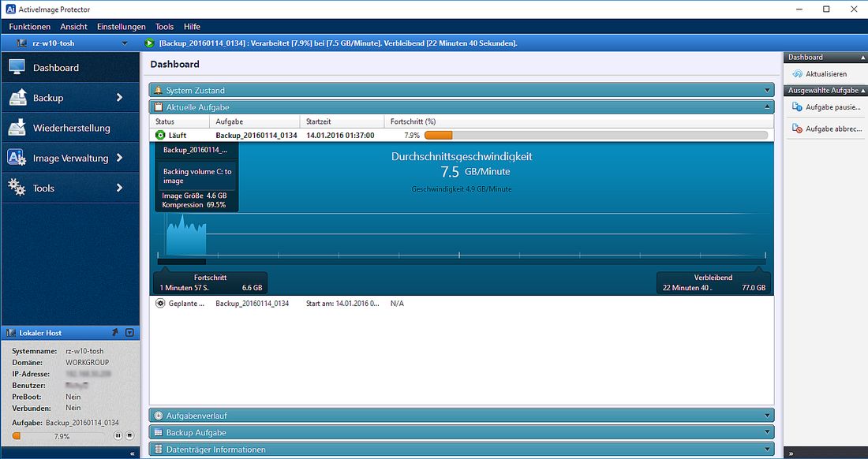Click the System Zustand bell icon
868x459 pixels.
coord(159,90)
